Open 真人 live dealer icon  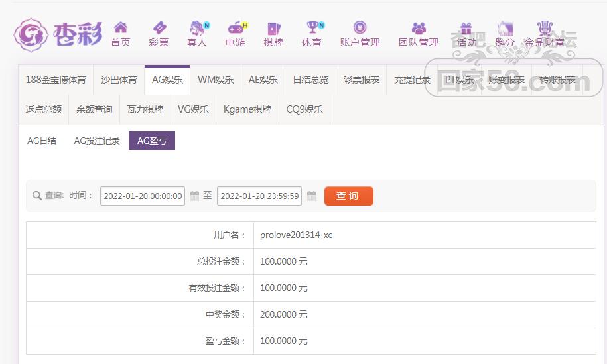coord(198,28)
